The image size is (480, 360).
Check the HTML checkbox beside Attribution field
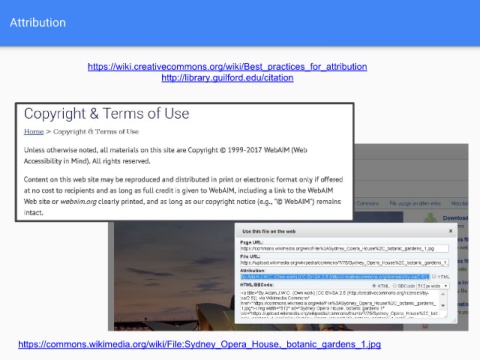434,276
